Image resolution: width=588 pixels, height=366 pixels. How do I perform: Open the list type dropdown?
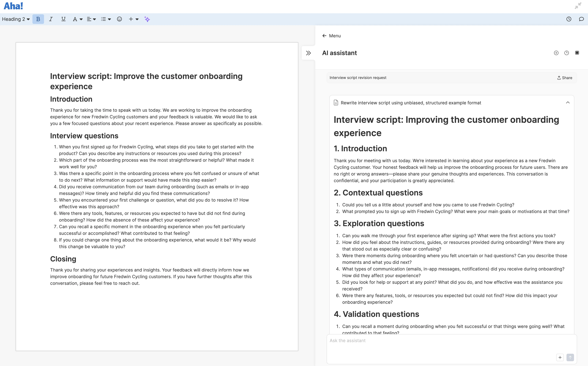tap(106, 19)
